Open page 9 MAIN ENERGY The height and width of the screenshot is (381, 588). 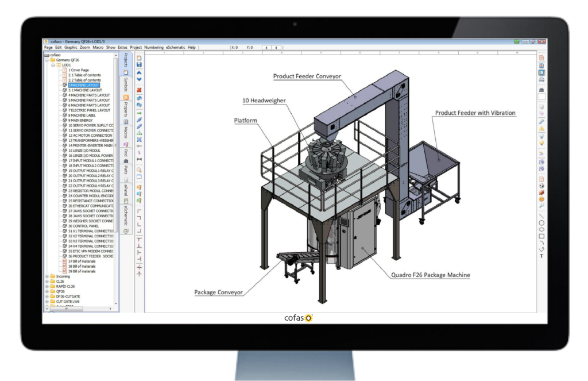pyautogui.click(x=80, y=121)
